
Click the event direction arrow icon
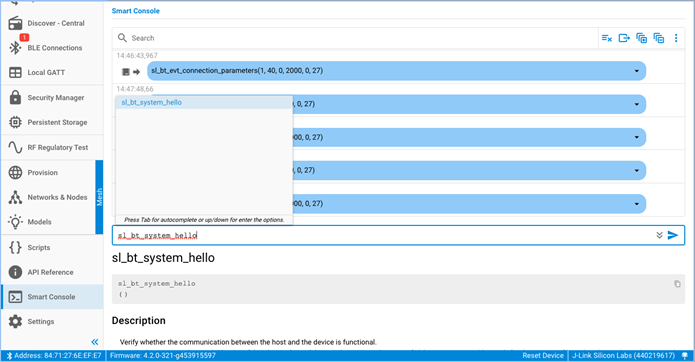[x=137, y=71]
